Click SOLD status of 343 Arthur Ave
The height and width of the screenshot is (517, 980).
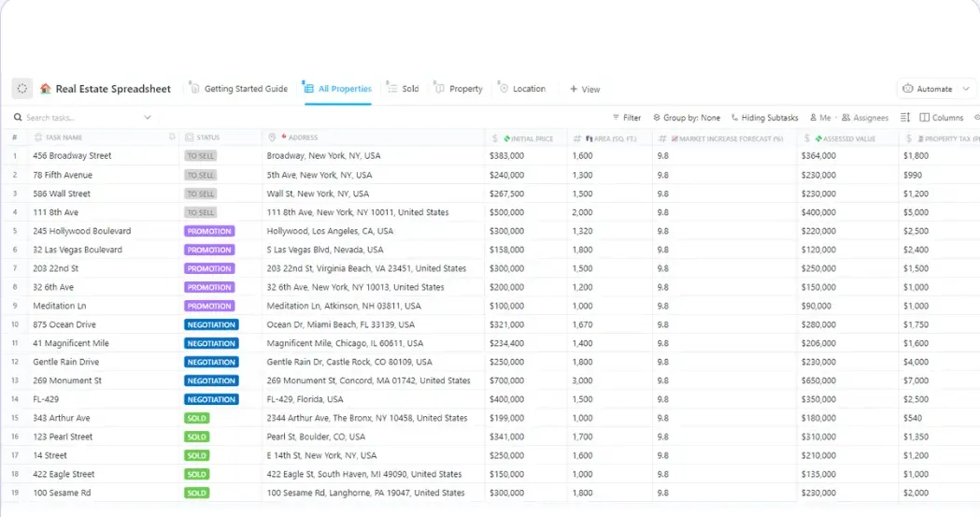pyautogui.click(x=197, y=418)
